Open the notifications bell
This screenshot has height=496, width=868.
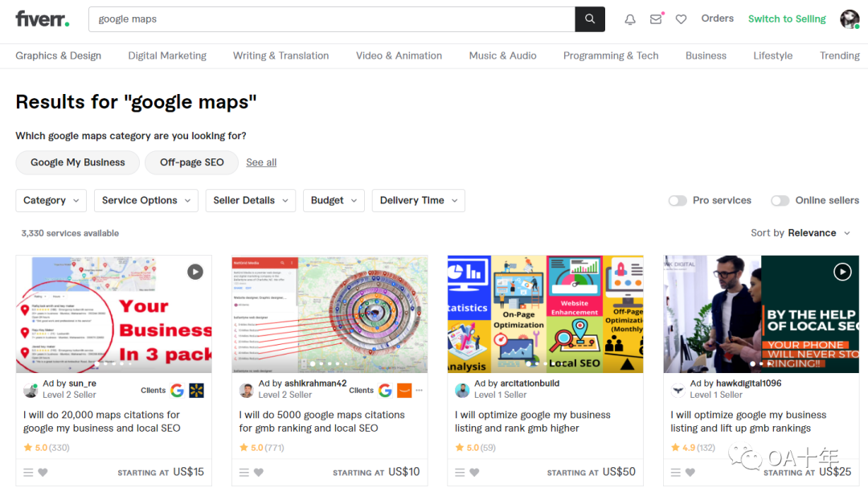[x=630, y=19]
